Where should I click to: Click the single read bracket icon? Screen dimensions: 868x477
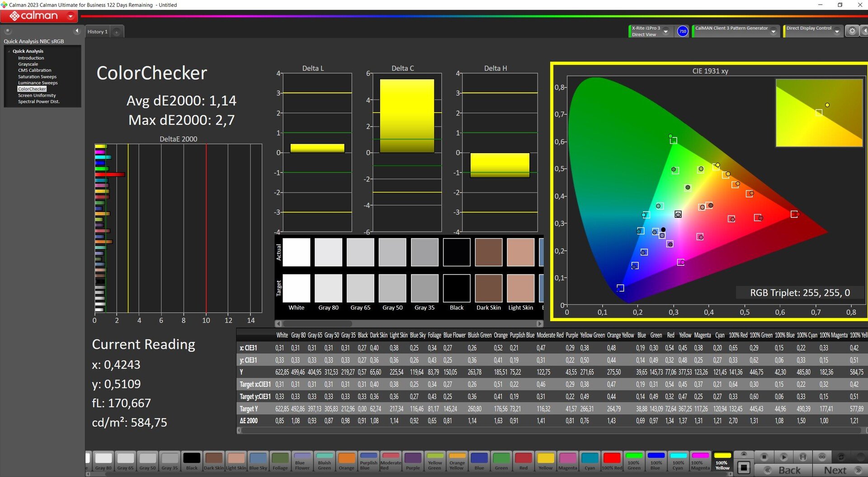802,457
